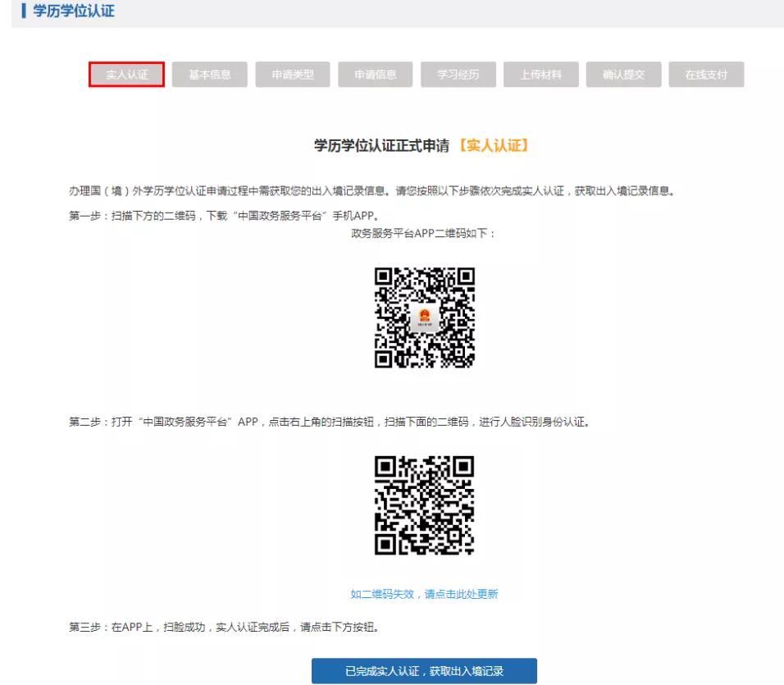Click the 学历学位认证 page header title

(74, 11)
